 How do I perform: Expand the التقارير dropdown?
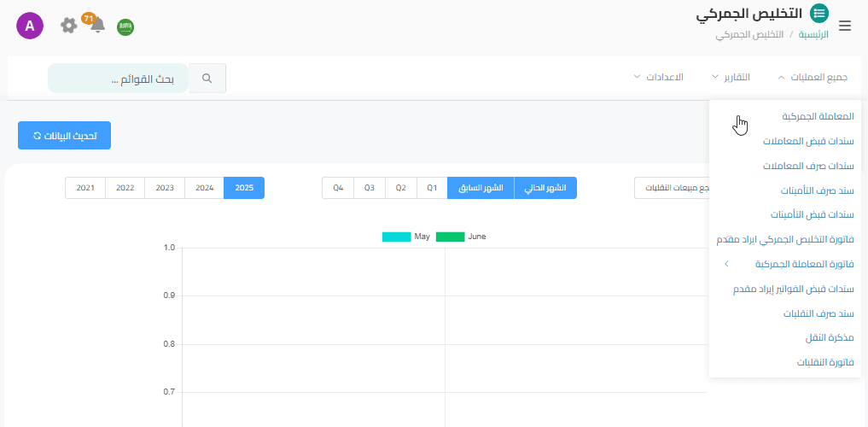(731, 78)
